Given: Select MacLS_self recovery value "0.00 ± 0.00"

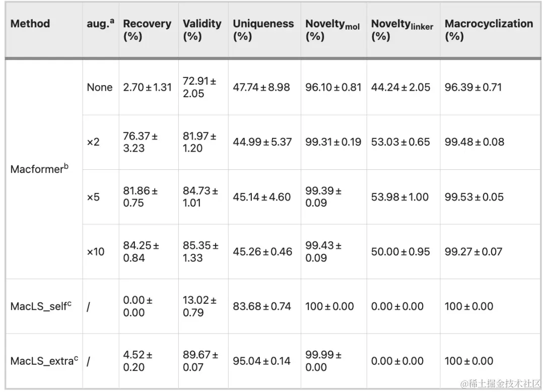Looking at the screenshot, I should (138, 306).
